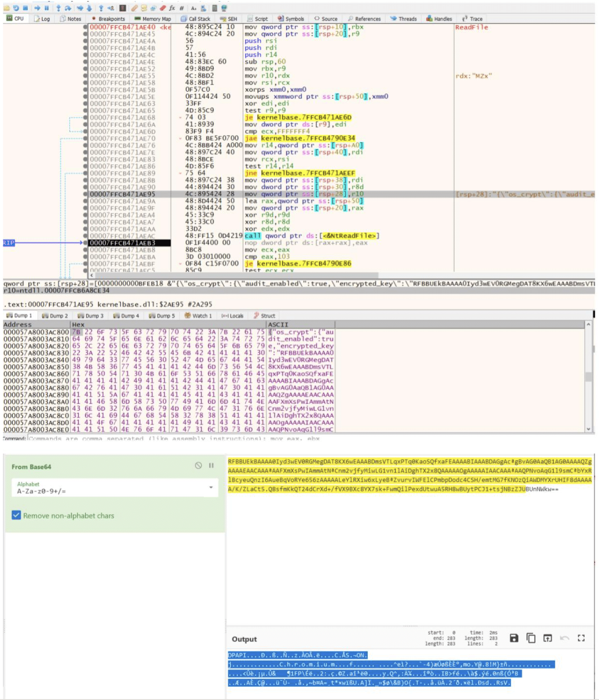This screenshot has width=599, height=700.
Task: Move output to input icon
Action: click(x=547, y=638)
